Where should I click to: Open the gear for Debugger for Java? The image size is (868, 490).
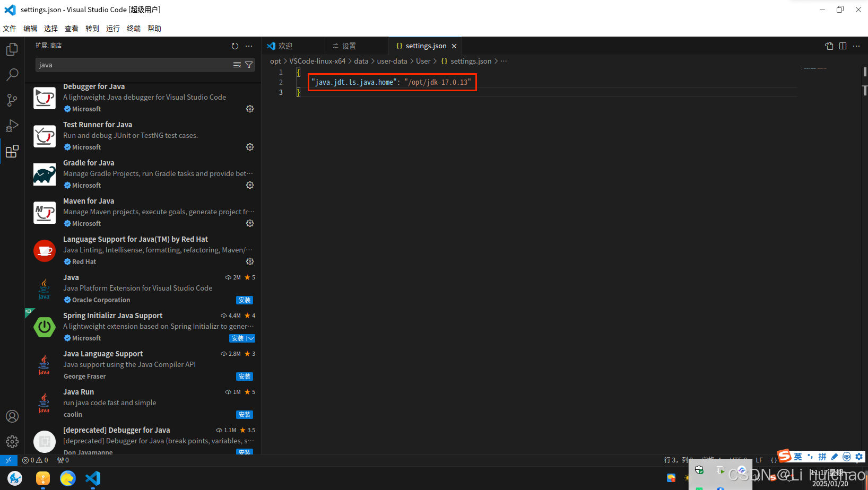(x=250, y=109)
